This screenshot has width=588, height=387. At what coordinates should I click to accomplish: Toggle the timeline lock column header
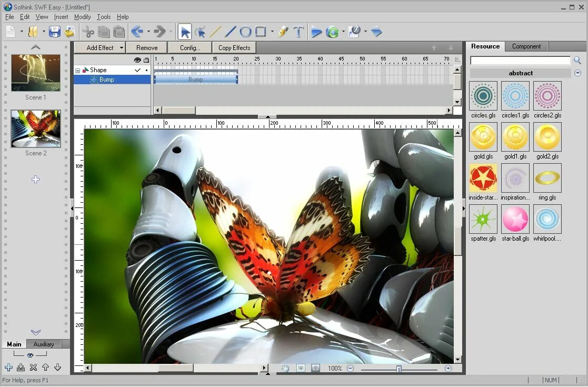[146, 60]
